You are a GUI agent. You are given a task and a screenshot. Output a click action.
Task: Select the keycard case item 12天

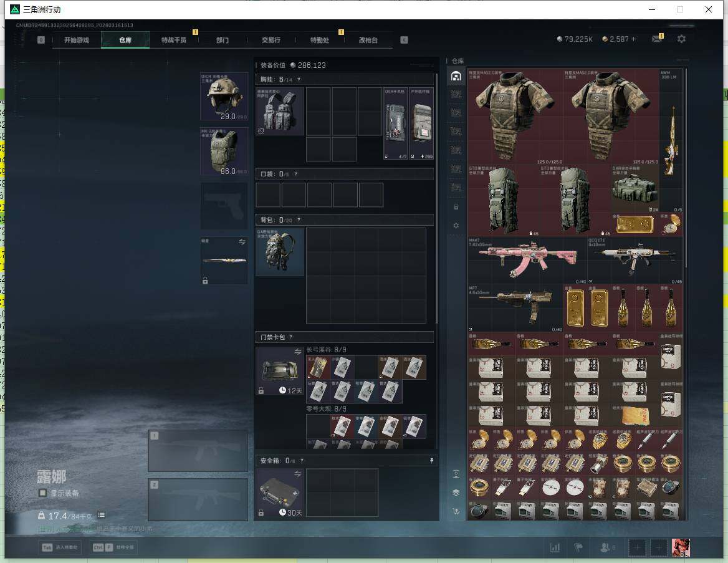[280, 371]
